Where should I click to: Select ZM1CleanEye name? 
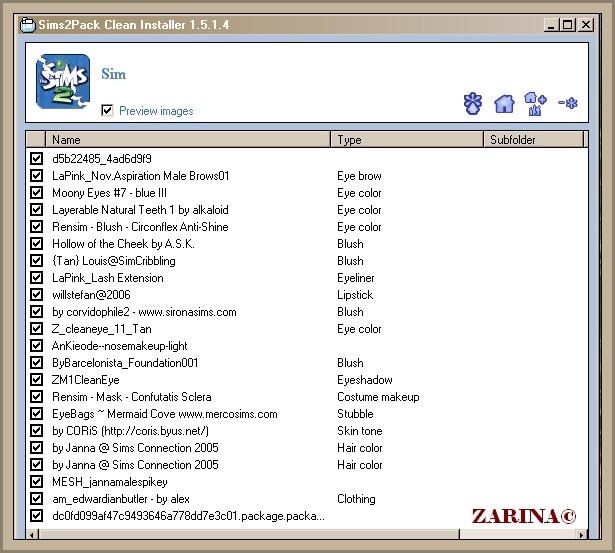pos(86,380)
